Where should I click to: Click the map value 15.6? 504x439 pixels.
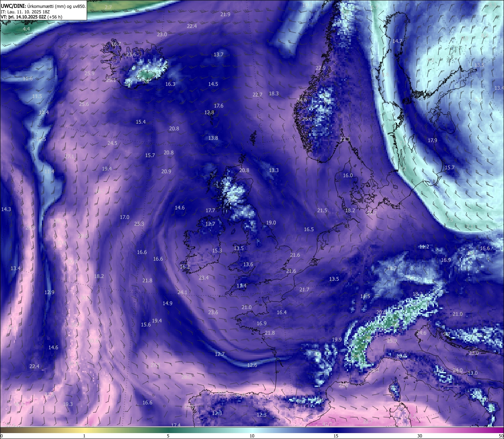pos(146,325)
